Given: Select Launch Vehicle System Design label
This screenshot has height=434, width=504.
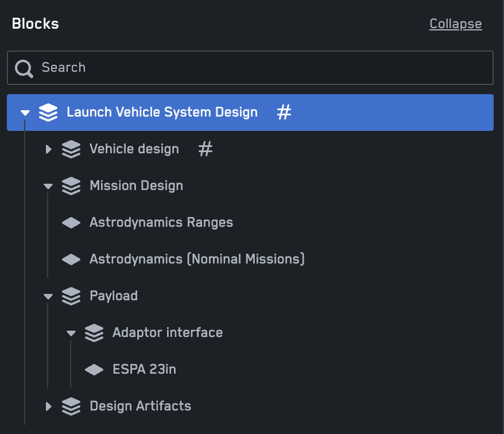Looking at the screenshot, I should [162, 112].
